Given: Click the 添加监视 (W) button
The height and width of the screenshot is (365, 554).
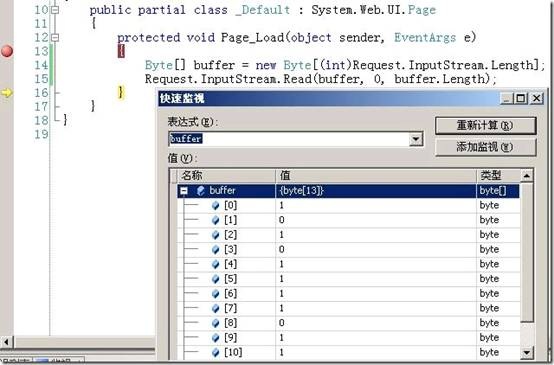Looking at the screenshot, I should tap(485, 147).
